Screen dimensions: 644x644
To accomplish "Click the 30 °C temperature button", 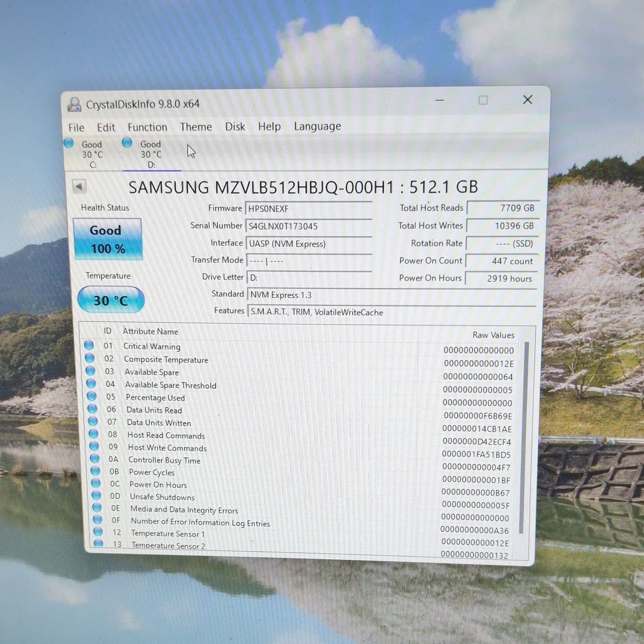I will (x=111, y=300).
